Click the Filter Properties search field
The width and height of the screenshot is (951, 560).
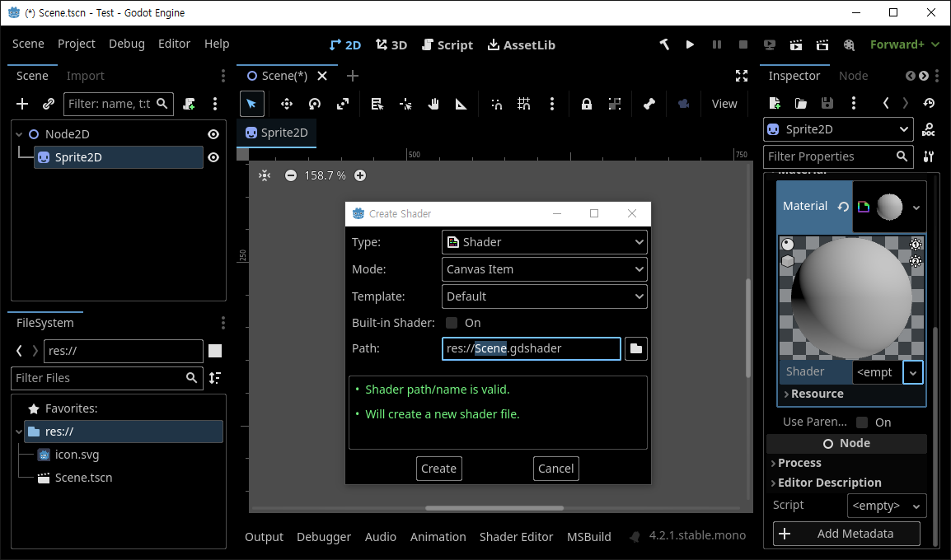[x=838, y=156]
